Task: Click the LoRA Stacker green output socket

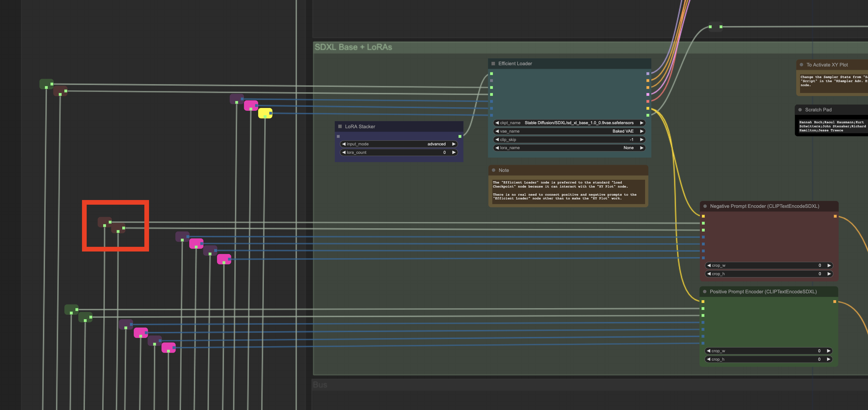Action: coord(460,136)
